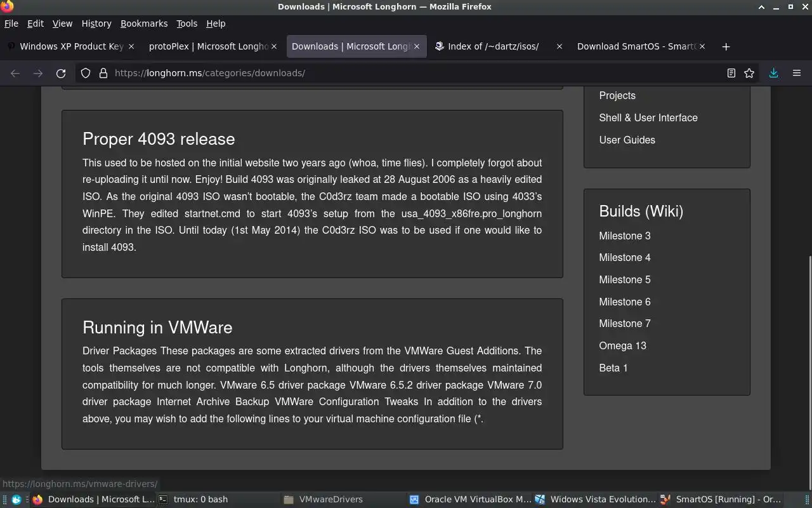This screenshot has height=508, width=812.
Task: Focus Firefox Downloads window in taskbar
Action: pyautogui.click(x=93, y=500)
